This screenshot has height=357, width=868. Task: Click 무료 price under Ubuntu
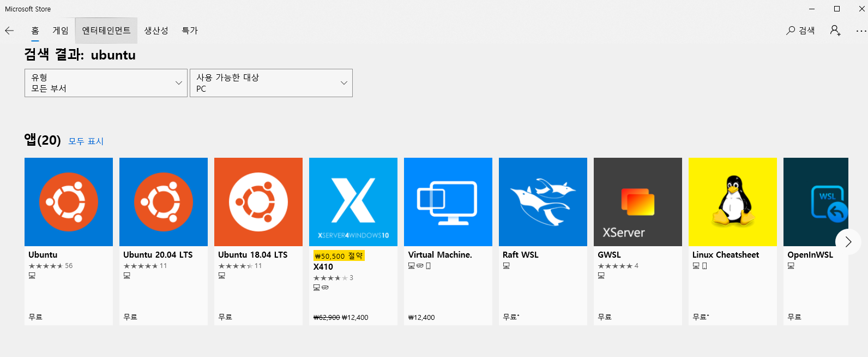tap(35, 317)
